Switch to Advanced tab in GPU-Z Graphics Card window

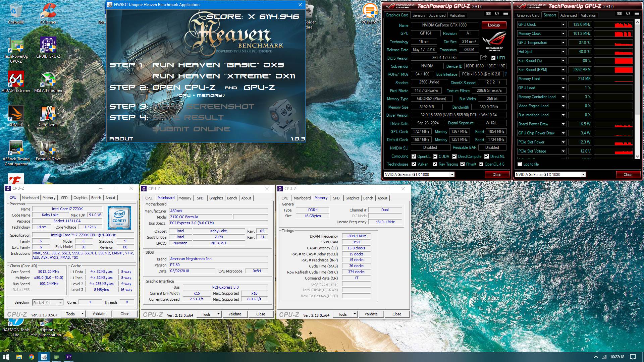point(437,15)
